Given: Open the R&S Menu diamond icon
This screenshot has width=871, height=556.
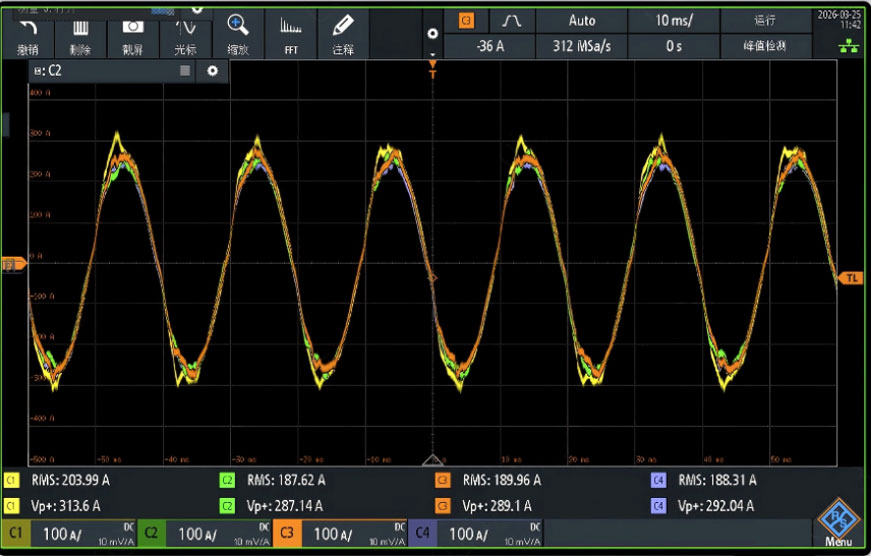Looking at the screenshot, I should [838, 520].
